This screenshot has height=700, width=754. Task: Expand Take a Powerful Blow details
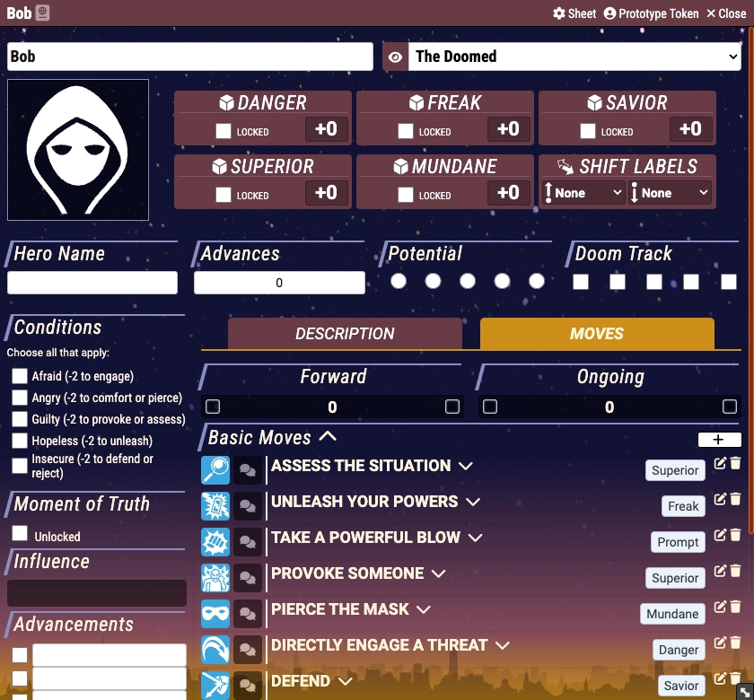(x=475, y=538)
